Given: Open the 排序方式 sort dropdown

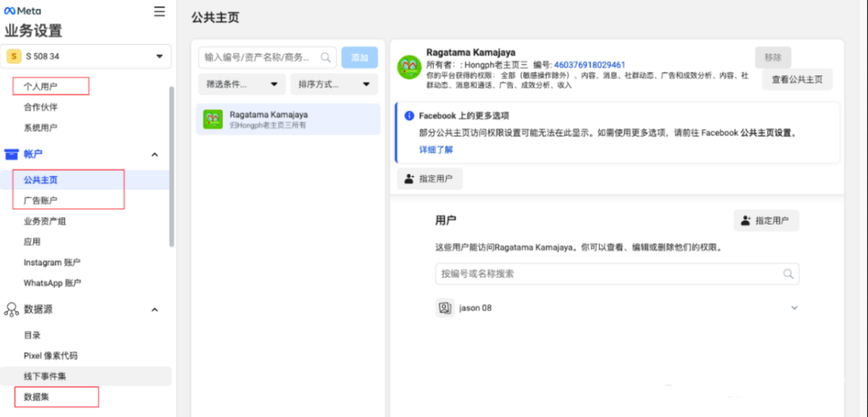Looking at the screenshot, I should pos(334,84).
